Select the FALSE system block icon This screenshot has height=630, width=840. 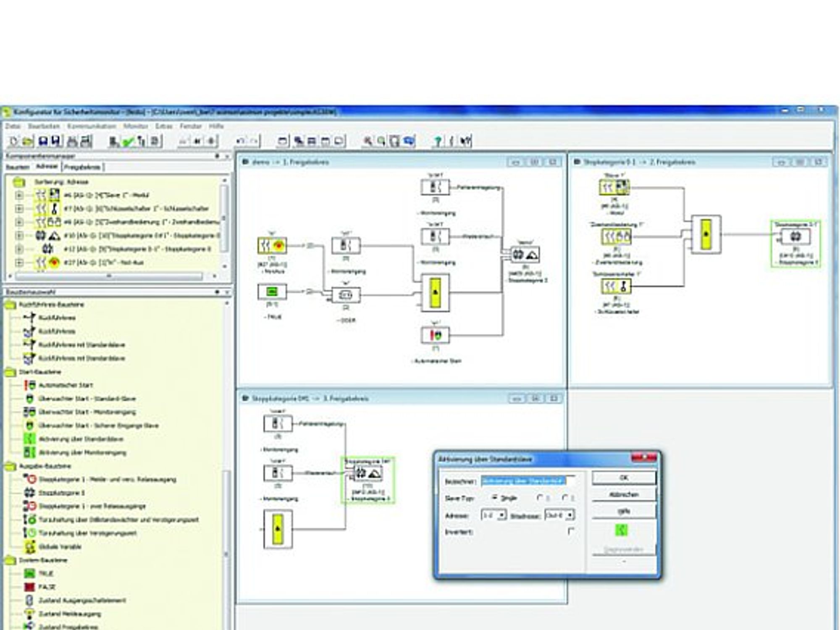pyautogui.click(x=29, y=587)
